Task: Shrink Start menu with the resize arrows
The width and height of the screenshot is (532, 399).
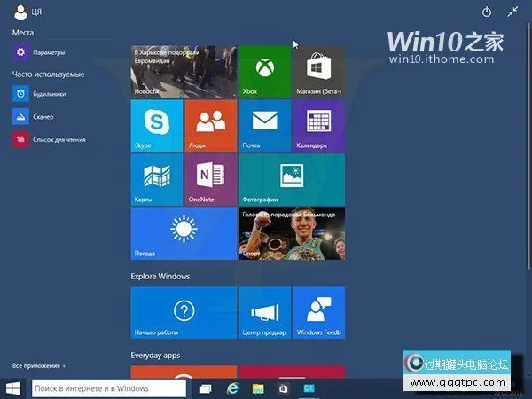Action: pyautogui.click(x=512, y=12)
